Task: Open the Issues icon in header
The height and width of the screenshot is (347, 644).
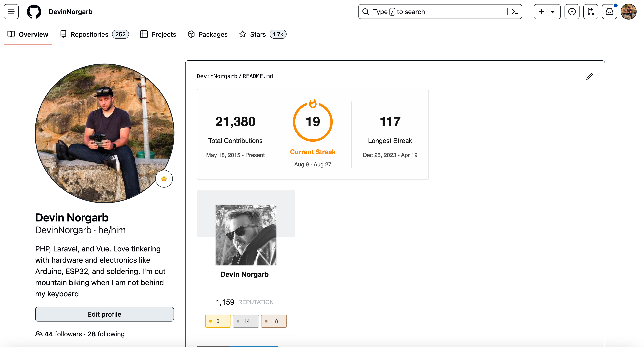Action: (572, 12)
